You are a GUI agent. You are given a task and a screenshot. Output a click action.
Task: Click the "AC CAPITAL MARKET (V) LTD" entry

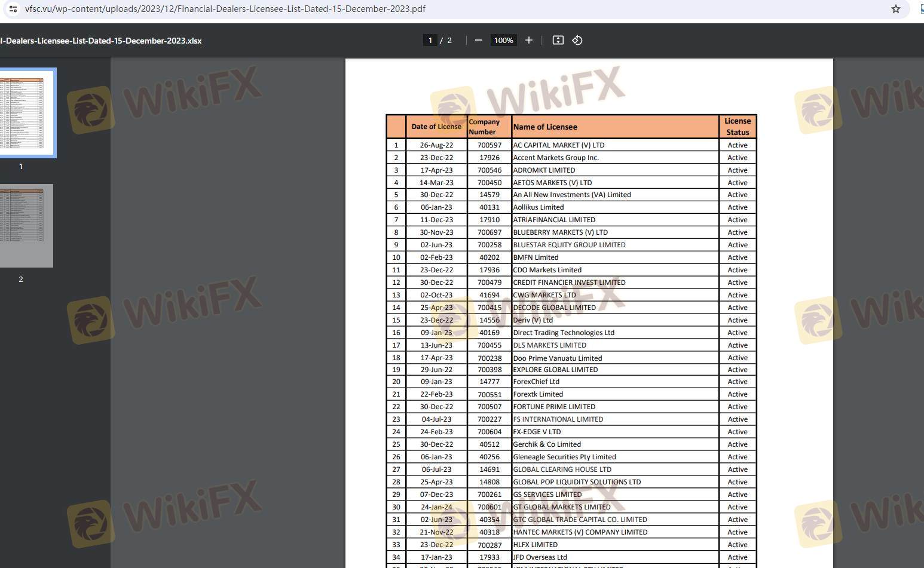coord(558,145)
